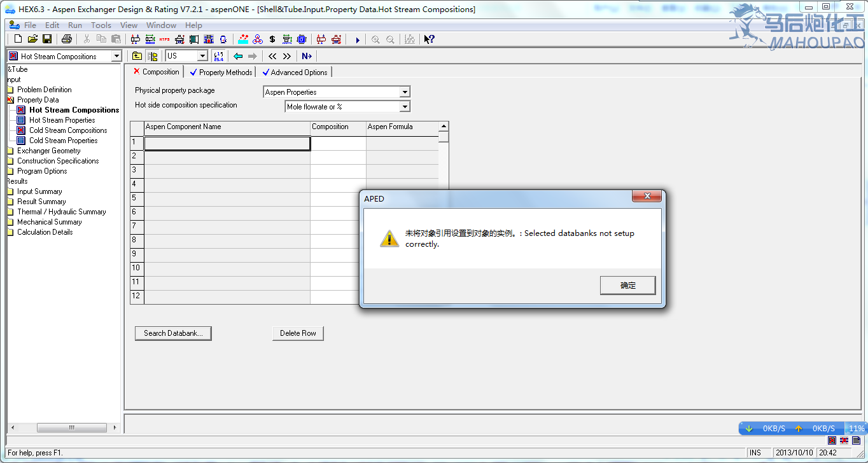Select Cold Stream Compositions tree item
This screenshot has width=868, height=463.
[68, 130]
